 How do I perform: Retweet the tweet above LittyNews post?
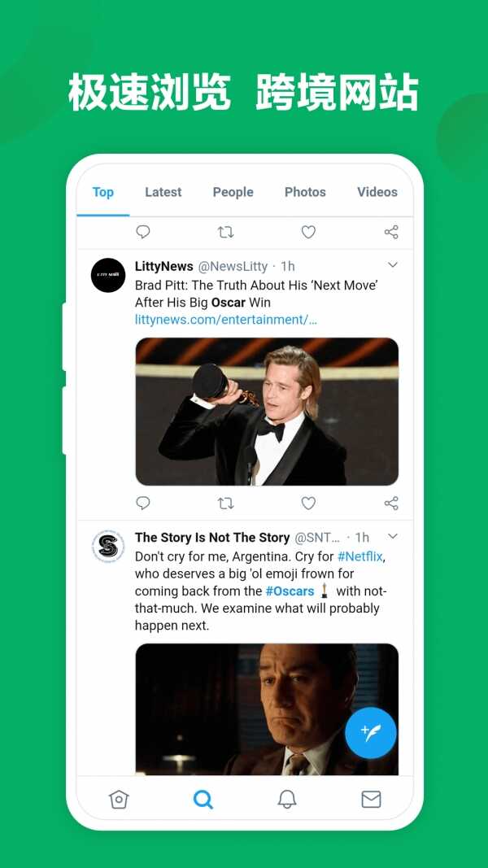[x=226, y=232]
